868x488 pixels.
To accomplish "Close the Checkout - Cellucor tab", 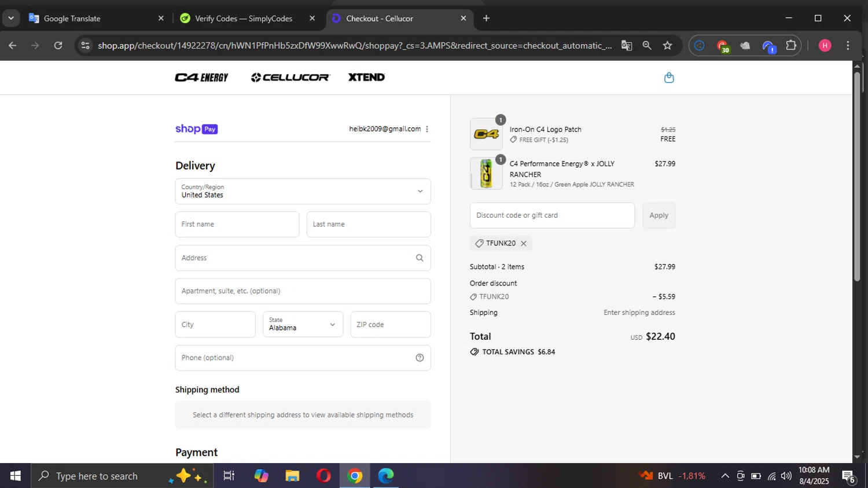I will point(464,19).
